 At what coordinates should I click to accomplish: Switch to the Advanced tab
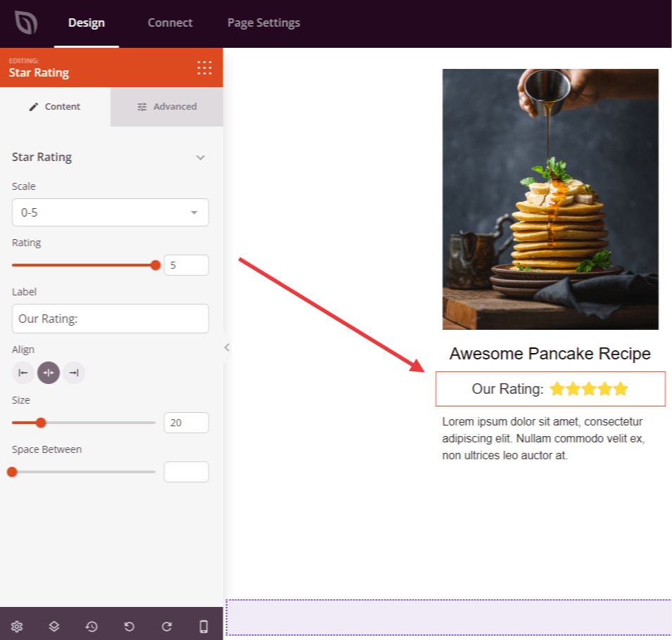coord(167,107)
